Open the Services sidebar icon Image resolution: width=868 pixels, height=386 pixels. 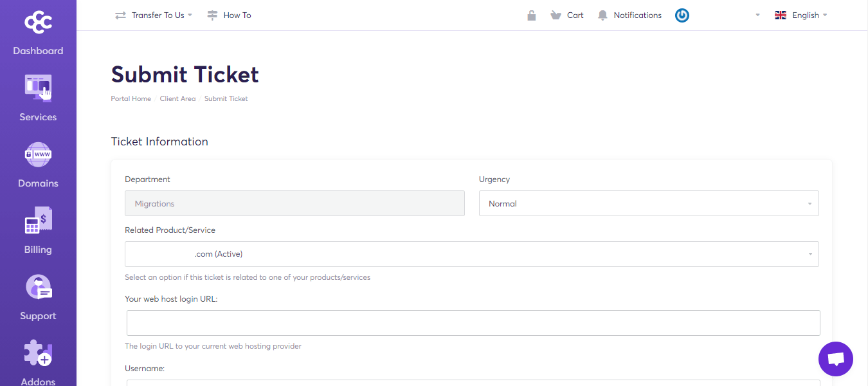click(38, 87)
